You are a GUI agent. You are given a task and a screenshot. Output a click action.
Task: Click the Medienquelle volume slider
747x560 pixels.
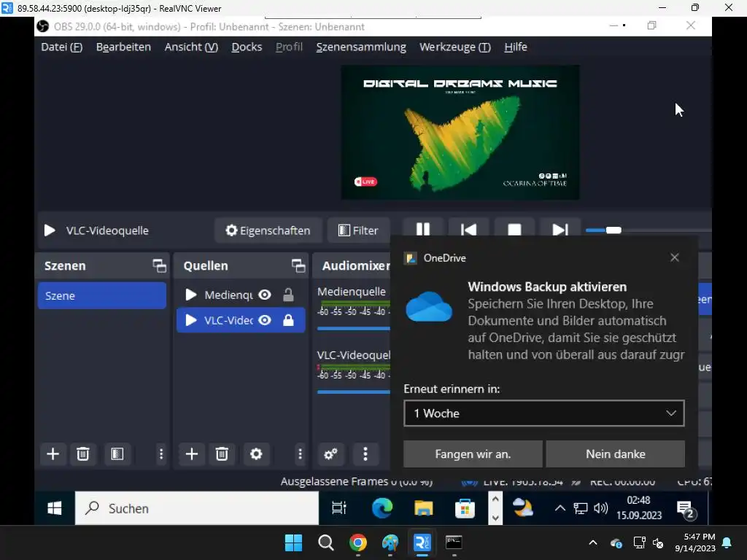click(x=354, y=328)
